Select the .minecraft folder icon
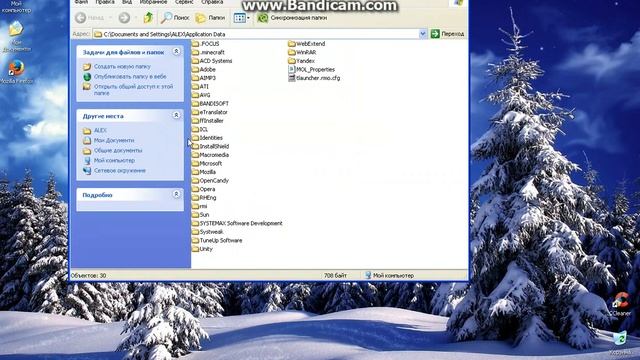 tap(196, 52)
